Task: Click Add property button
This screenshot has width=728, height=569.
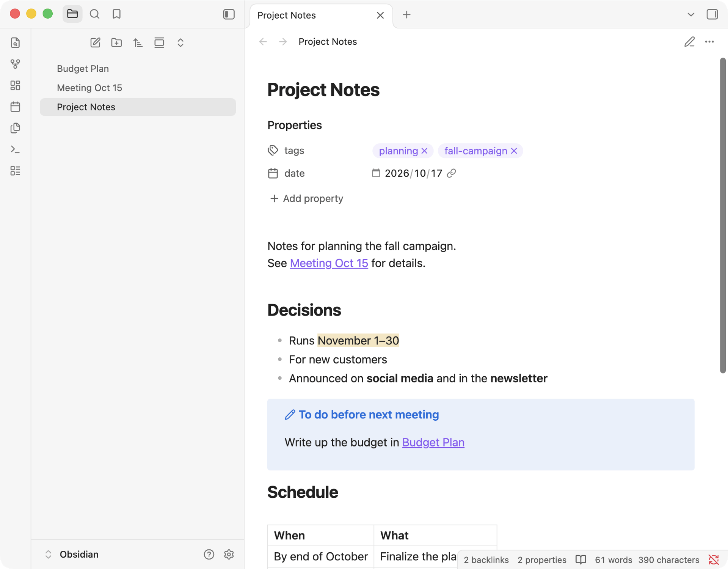Action: point(306,198)
